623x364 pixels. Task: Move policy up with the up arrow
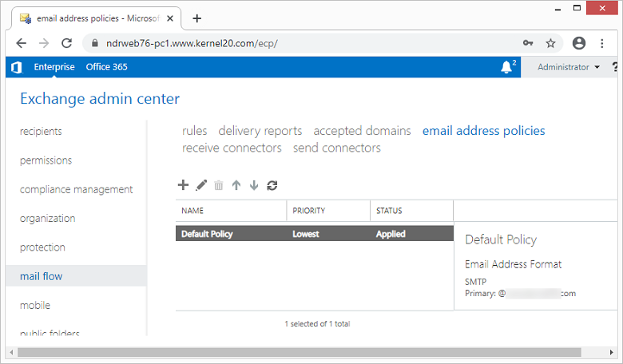point(236,185)
